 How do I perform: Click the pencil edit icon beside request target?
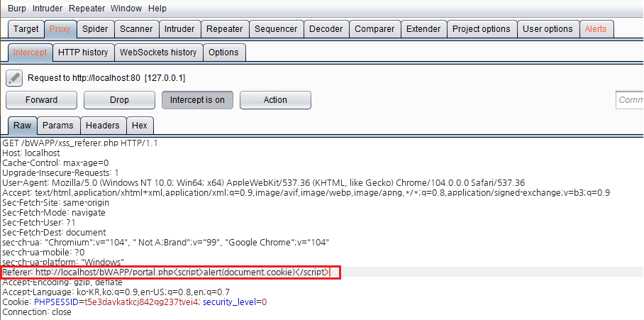(14, 77)
